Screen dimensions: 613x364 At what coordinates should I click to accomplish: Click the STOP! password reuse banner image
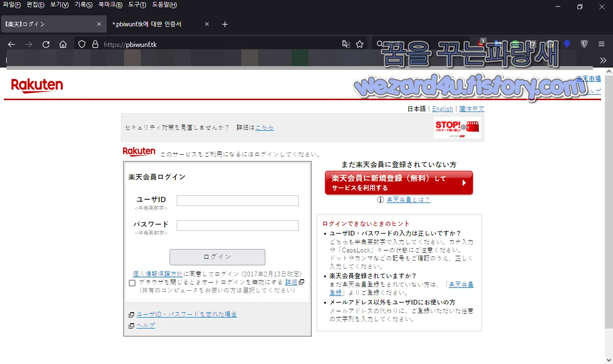[457, 127]
